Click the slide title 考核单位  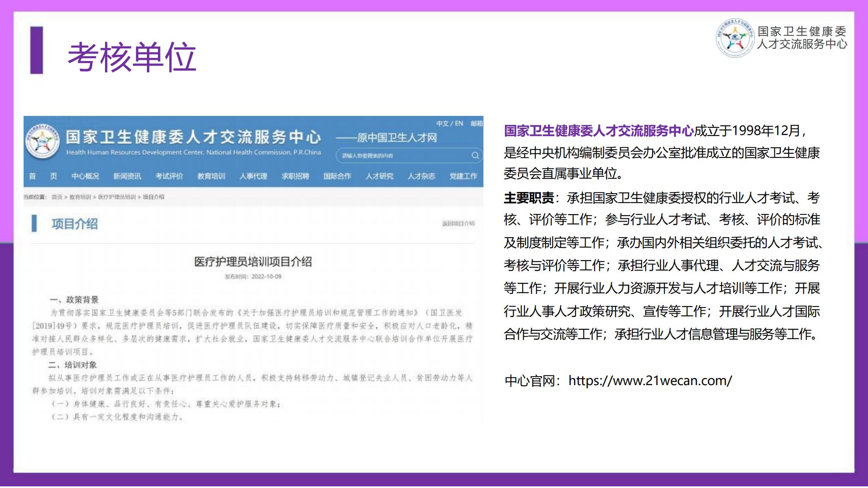pos(132,57)
